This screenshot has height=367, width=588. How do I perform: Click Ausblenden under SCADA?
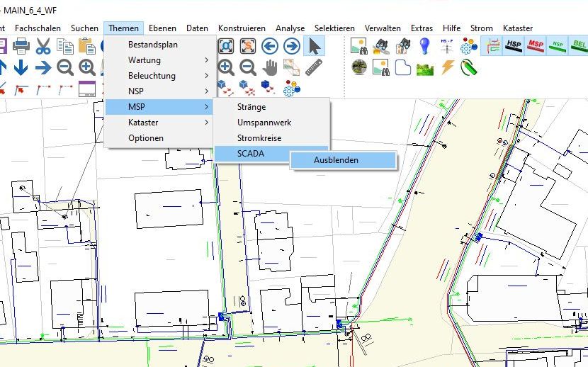tap(336, 160)
